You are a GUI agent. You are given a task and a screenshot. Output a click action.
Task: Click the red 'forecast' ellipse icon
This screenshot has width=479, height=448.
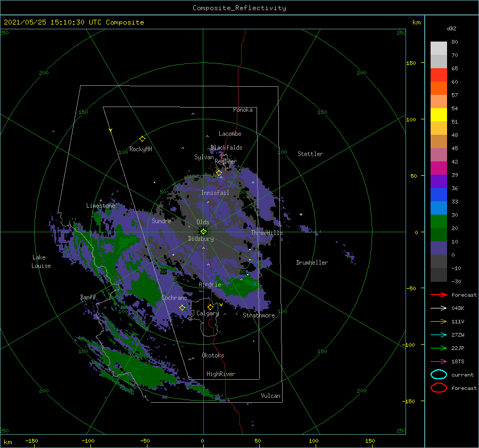439,388
